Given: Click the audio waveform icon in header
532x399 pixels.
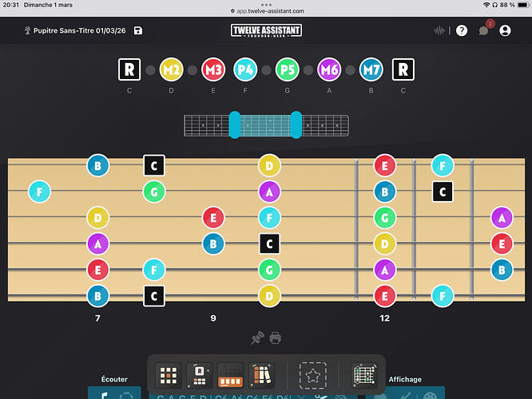Looking at the screenshot, I should pyautogui.click(x=439, y=30).
